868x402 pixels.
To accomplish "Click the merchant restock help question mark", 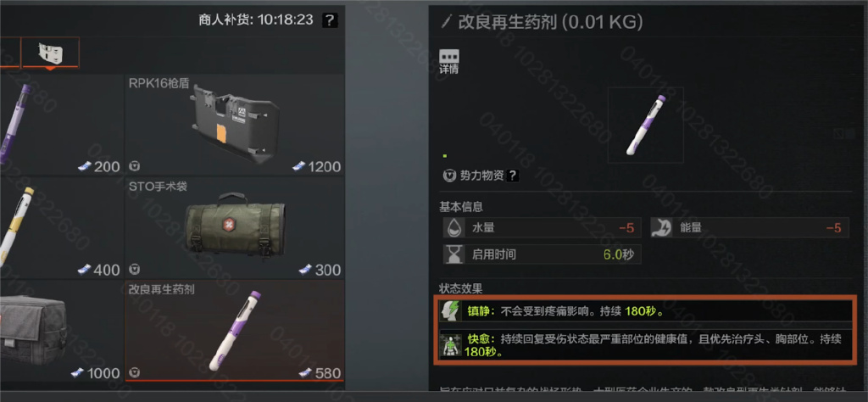I will 330,20.
